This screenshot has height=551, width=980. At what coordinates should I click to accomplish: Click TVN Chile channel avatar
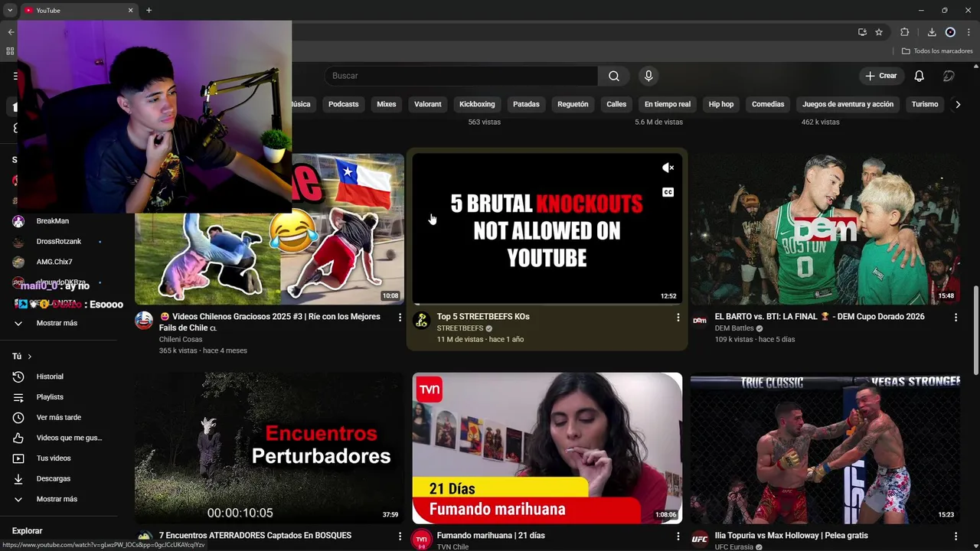[x=422, y=540]
